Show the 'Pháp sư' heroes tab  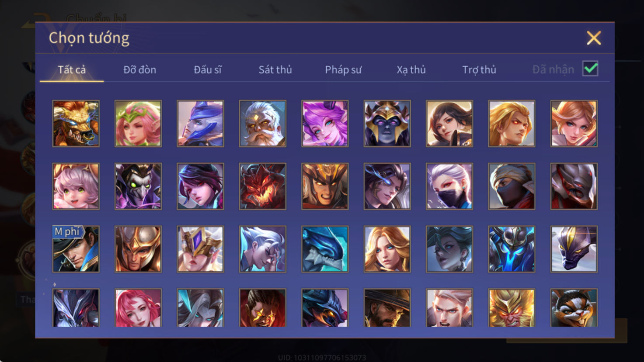pos(343,70)
